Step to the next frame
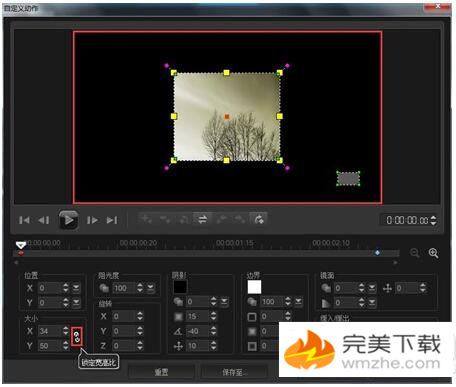Viewport: 456px width, 387px height. pos(92,220)
